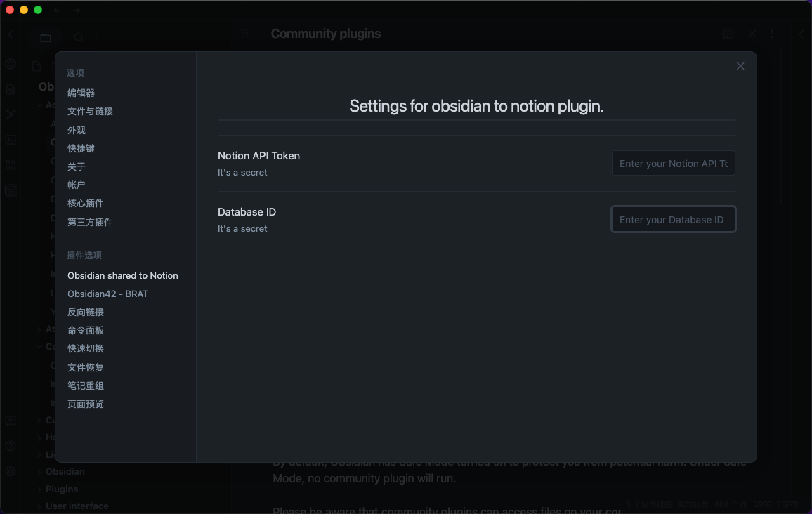Open graph view from the ribbon
This screenshot has width=812, height=514.
tap(11, 114)
